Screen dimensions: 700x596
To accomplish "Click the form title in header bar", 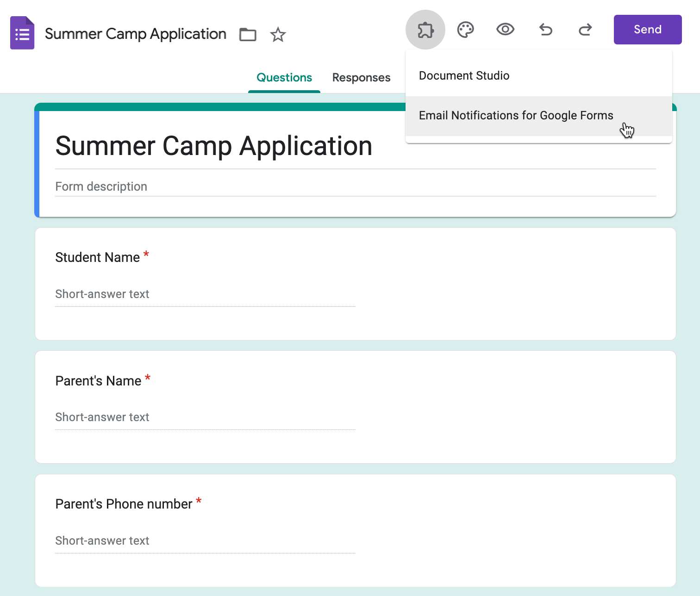I will pyautogui.click(x=135, y=34).
